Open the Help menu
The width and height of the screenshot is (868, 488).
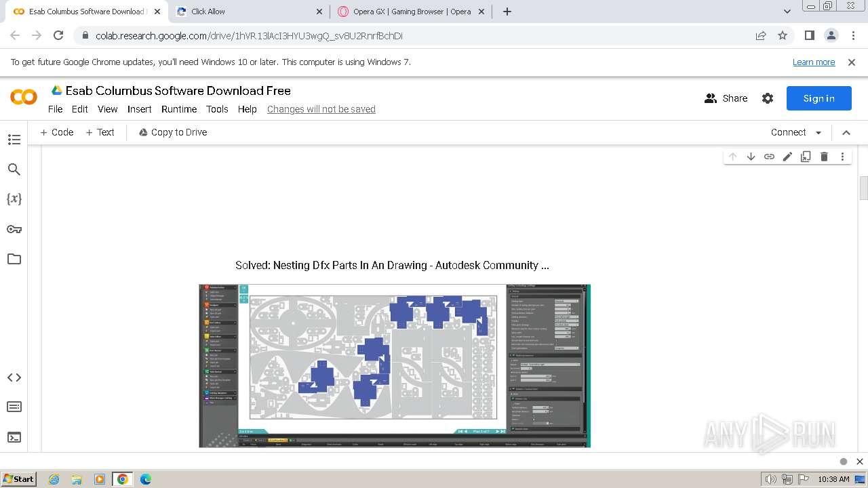click(x=247, y=109)
